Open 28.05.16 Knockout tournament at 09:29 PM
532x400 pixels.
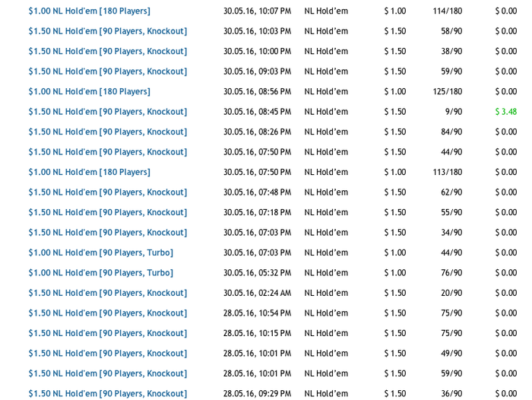point(107,394)
